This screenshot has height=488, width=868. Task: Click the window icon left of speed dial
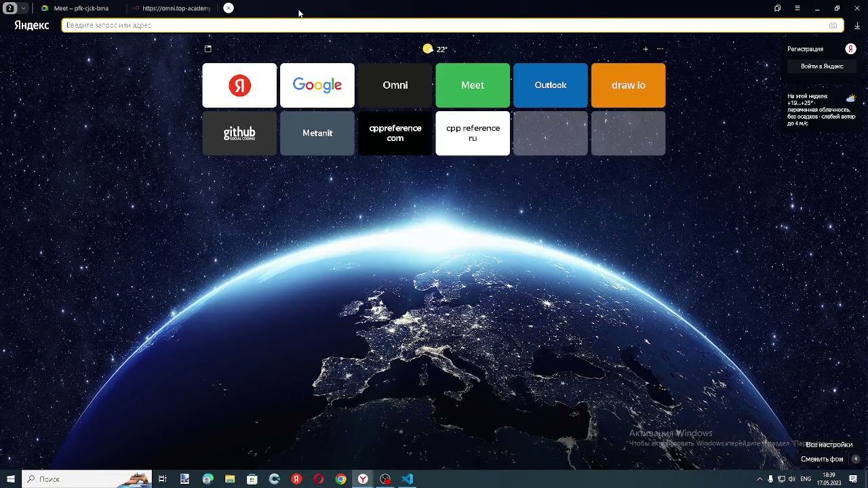tap(208, 49)
